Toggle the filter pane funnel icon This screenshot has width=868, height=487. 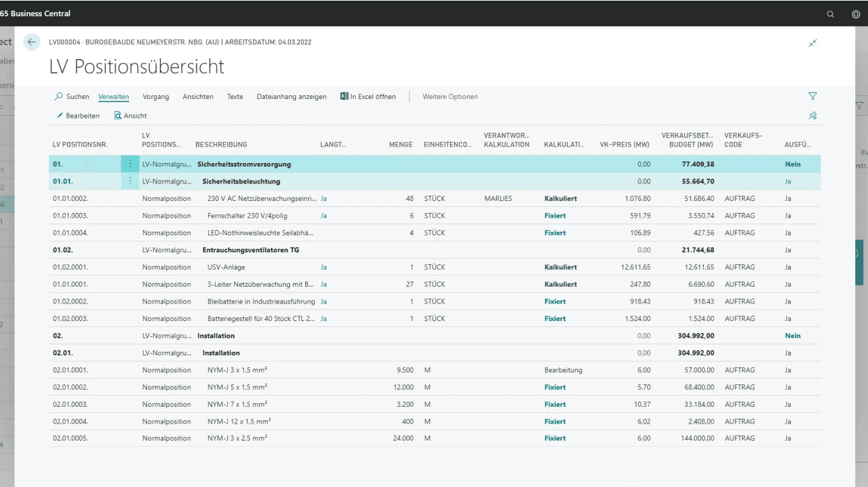812,97
